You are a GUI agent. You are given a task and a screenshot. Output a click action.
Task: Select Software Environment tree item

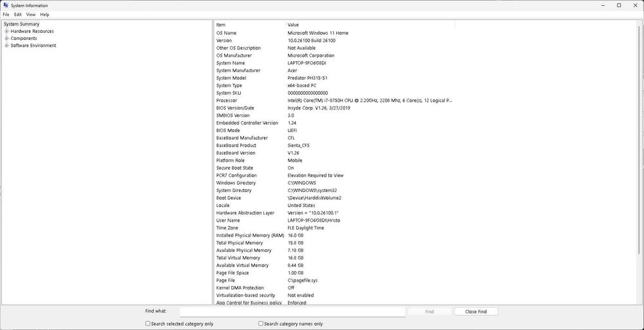coord(33,46)
